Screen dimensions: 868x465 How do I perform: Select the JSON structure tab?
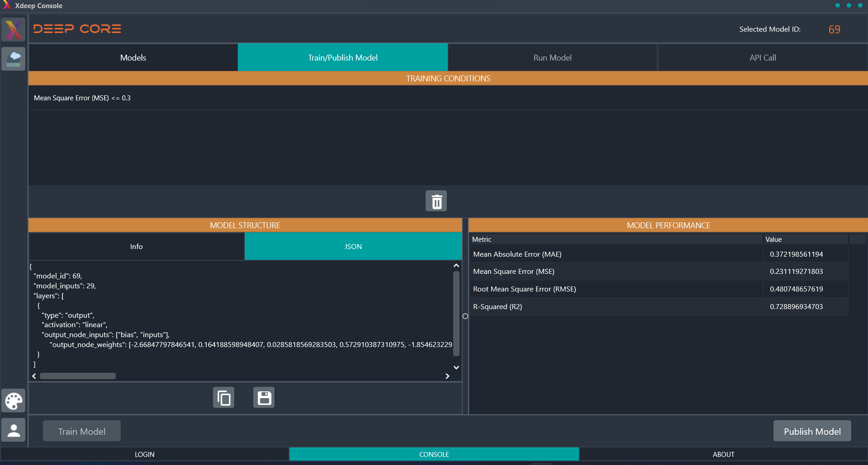(353, 246)
